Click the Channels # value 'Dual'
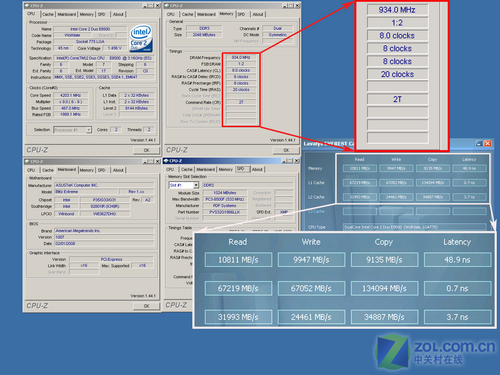The width and height of the screenshot is (500, 375). coord(277,29)
